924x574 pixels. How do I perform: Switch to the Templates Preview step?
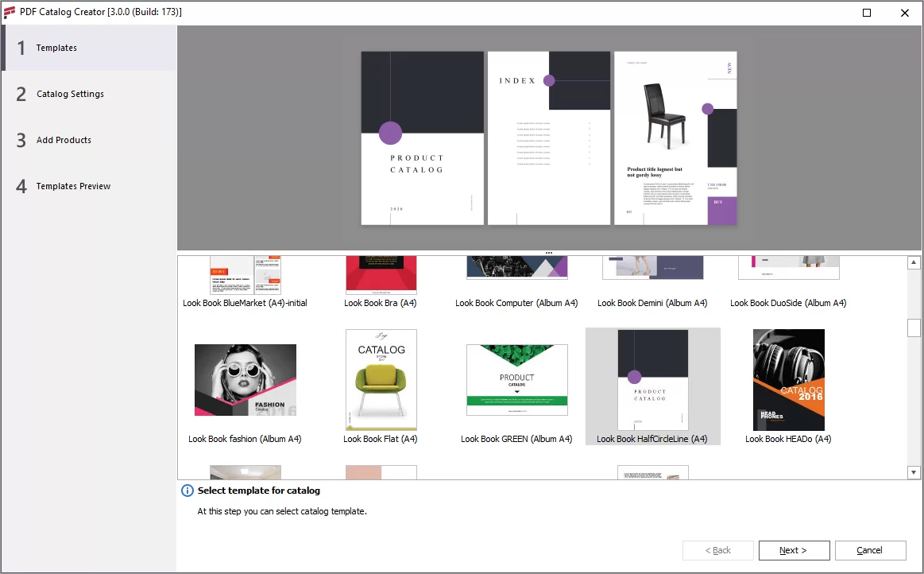[x=73, y=186]
